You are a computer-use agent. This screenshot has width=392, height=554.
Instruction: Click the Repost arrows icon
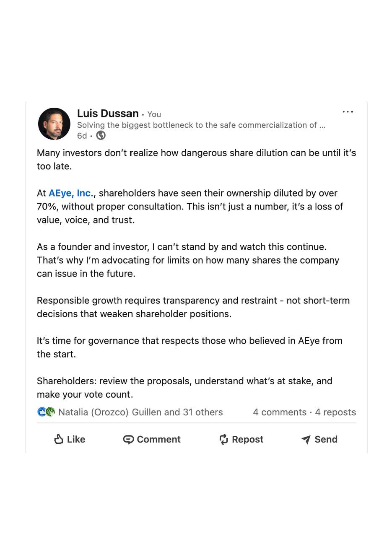pyautogui.click(x=223, y=439)
